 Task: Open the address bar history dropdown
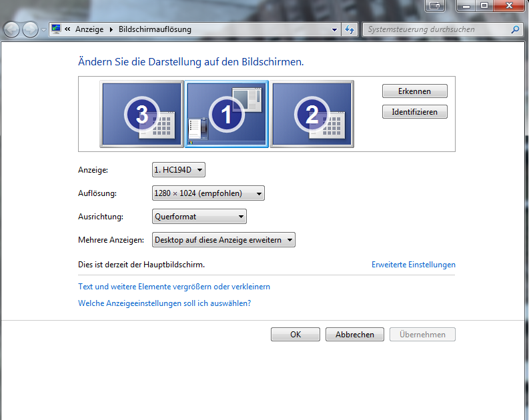pos(334,29)
